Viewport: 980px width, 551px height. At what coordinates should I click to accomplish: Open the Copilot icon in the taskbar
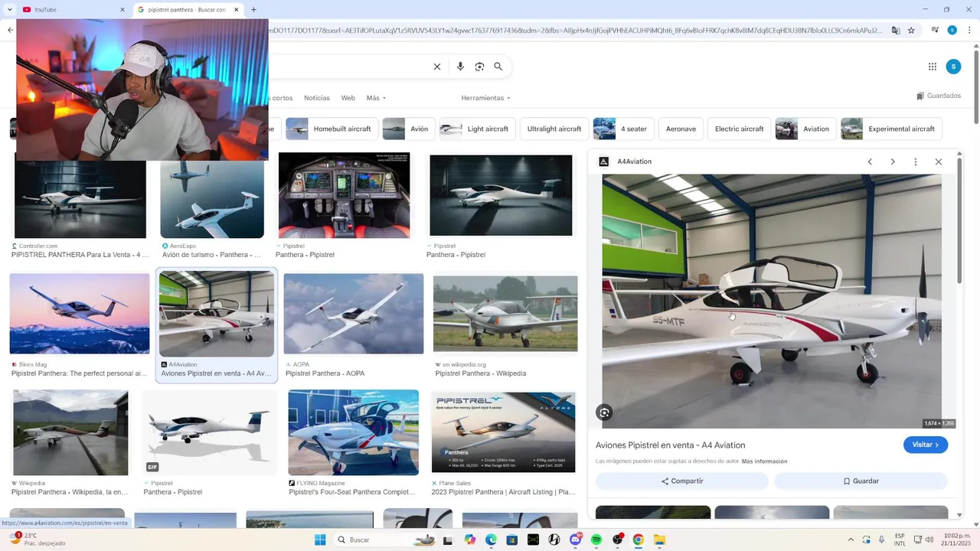coord(469,540)
